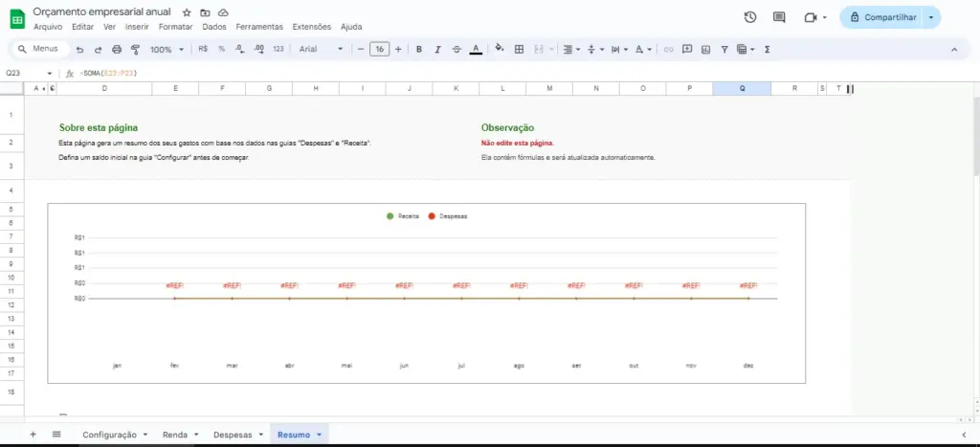The height and width of the screenshot is (447, 980).
Task: Redo the last action
Action: click(99, 50)
